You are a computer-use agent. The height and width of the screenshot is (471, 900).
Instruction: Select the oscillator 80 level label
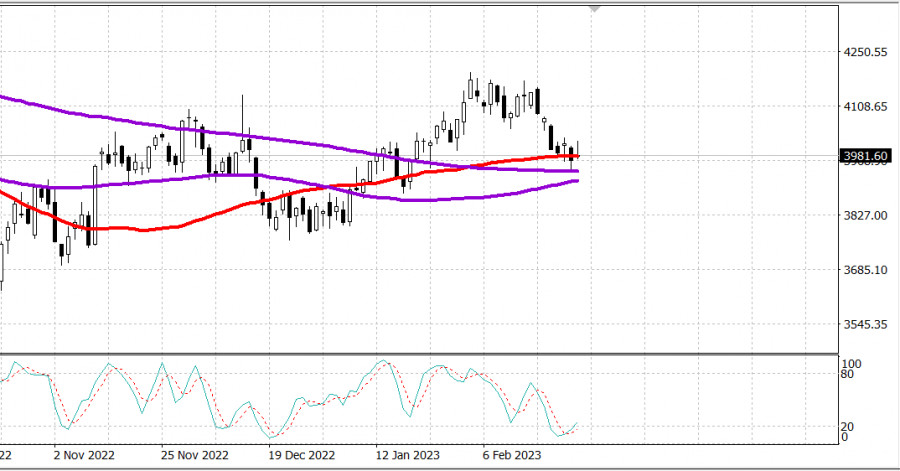click(x=848, y=375)
